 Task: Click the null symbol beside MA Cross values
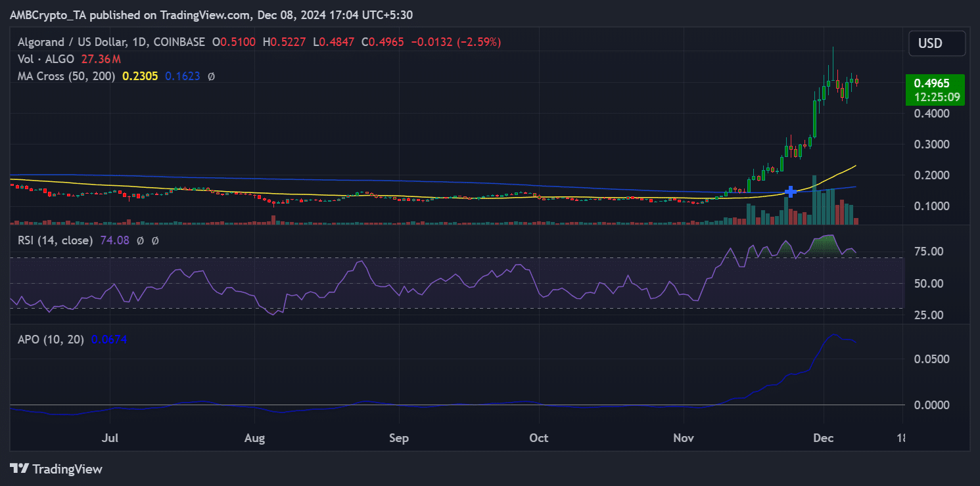211,76
